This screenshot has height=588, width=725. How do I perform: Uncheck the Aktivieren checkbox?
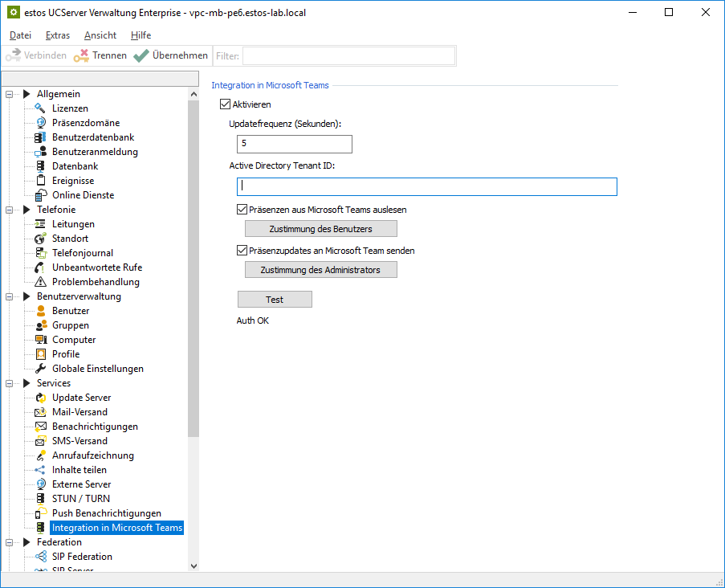[x=225, y=104]
